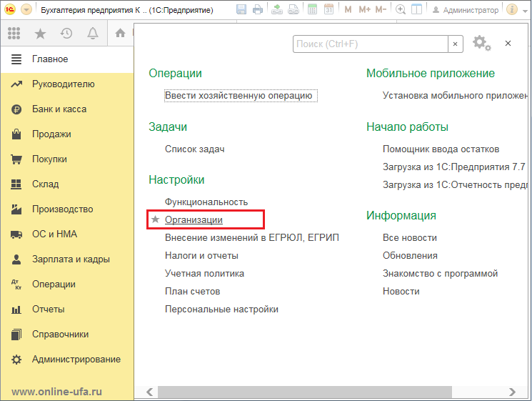This screenshot has height=401, width=532.
Task: Click the Администратор user label
Action: [x=471, y=10]
